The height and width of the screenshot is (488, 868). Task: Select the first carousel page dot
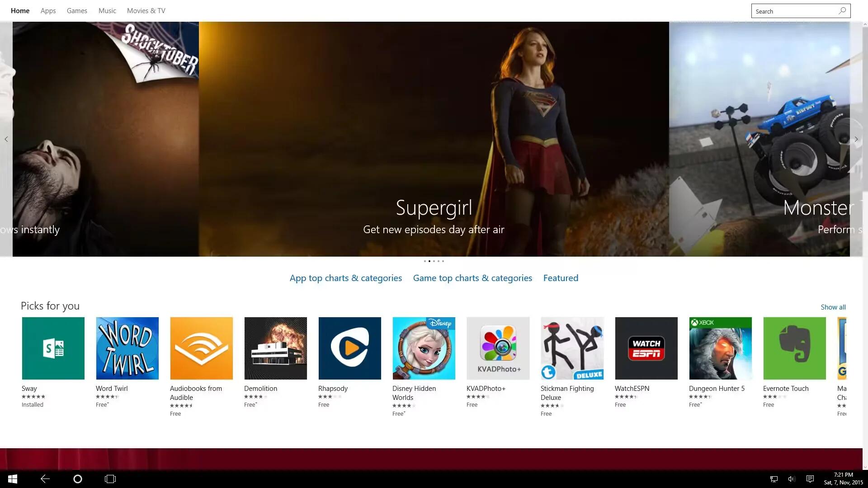pyautogui.click(x=425, y=261)
